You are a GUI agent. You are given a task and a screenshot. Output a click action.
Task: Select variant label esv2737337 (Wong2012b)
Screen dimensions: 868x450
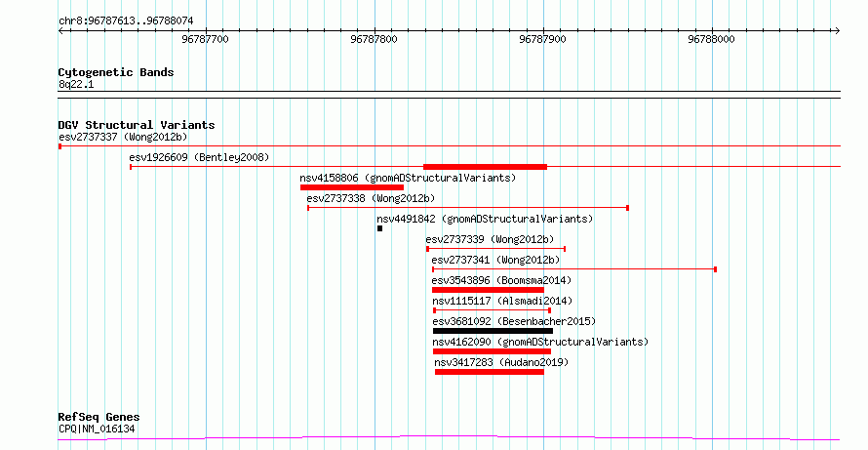[124, 137]
